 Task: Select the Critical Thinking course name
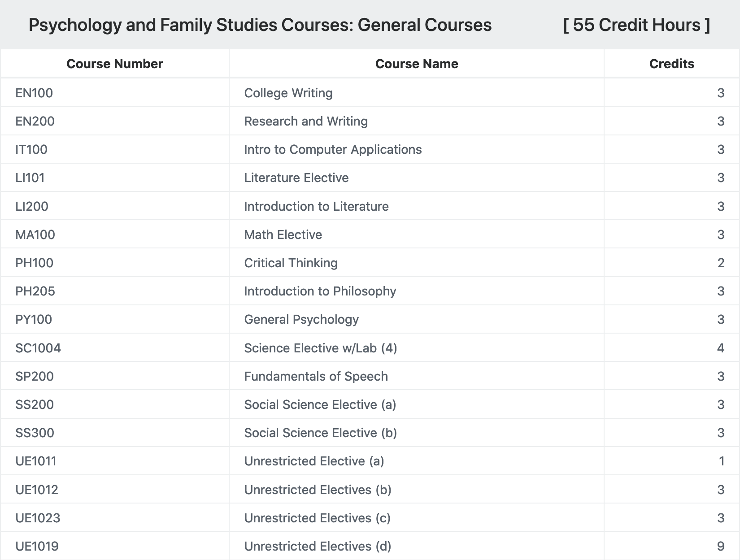point(291,263)
